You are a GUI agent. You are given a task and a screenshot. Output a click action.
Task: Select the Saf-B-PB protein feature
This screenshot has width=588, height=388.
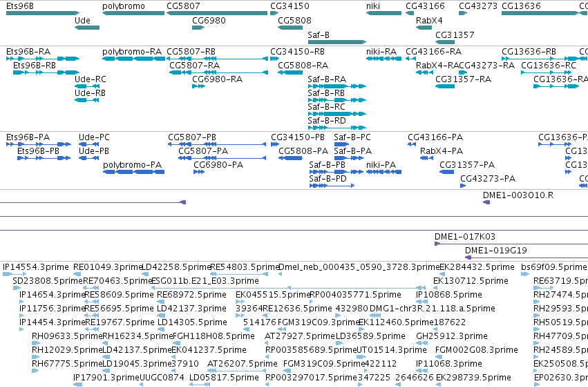[x=336, y=172]
